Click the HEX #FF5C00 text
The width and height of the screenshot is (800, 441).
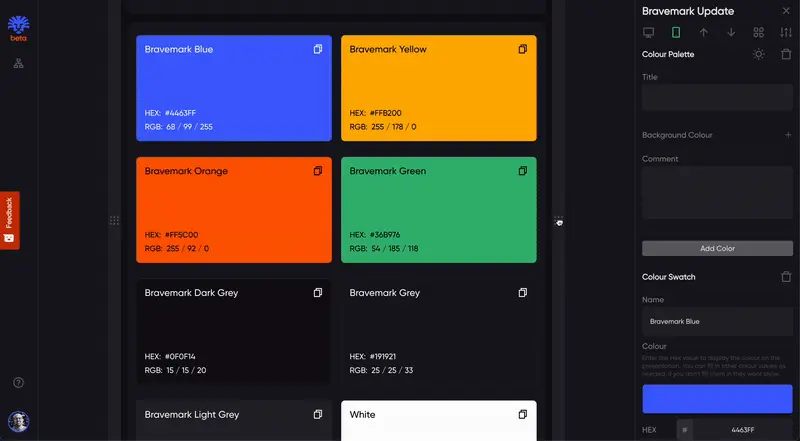tap(171, 235)
